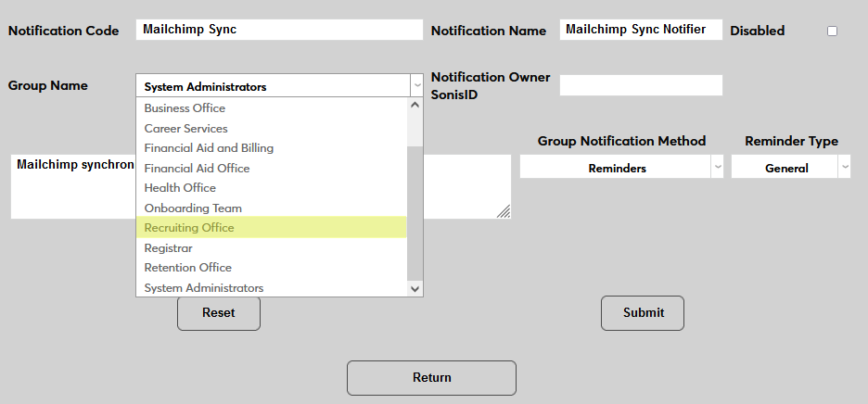Click the Group Name label

(x=47, y=86)
